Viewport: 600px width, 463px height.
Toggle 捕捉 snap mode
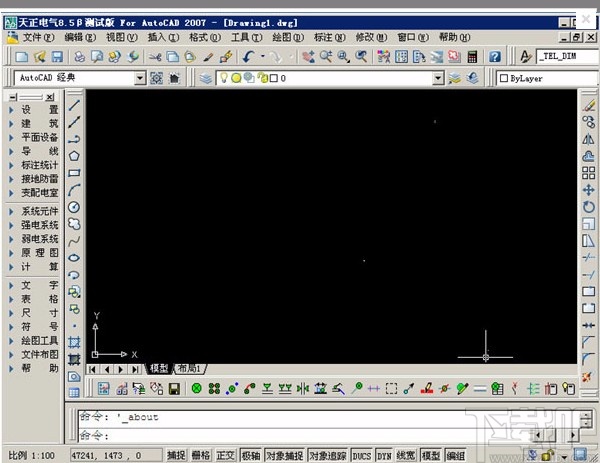tap(176, 455)
